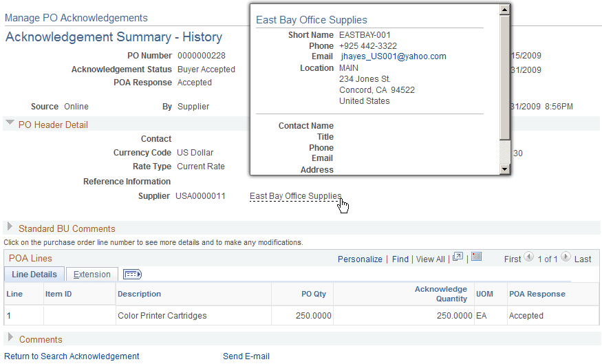
Task: Click View All in POA Lines header
Action: (x=431, y=259)
